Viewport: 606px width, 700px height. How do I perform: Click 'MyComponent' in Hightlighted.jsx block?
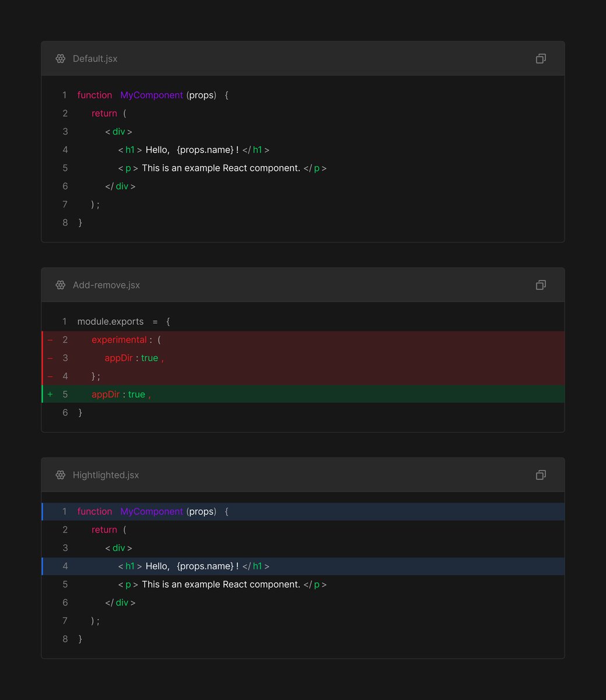click(152, 512)
